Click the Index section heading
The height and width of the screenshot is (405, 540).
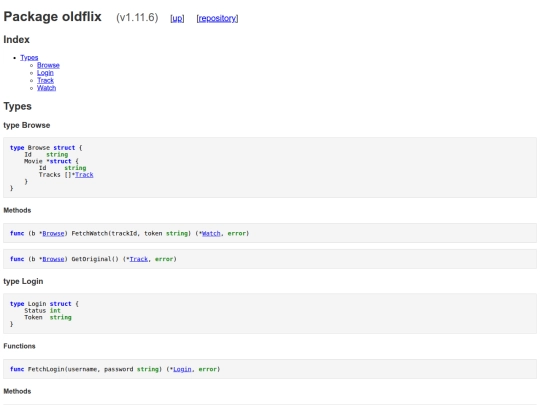click(17, 40)
